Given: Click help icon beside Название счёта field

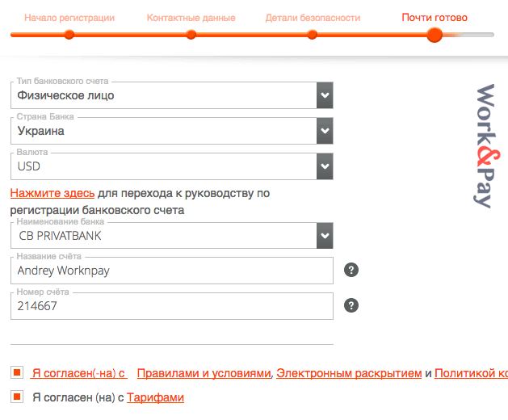Looking at the screenshot, I should tap(351, 270).
